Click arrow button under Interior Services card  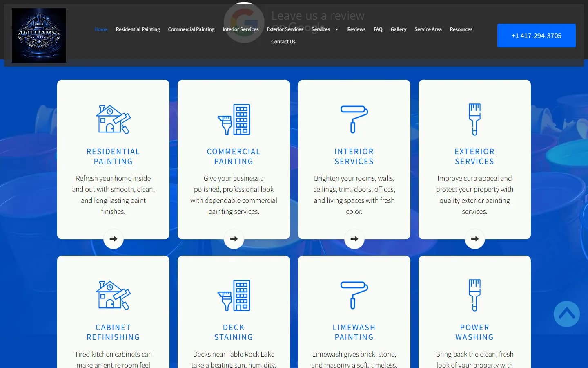[x=354, y=239]
